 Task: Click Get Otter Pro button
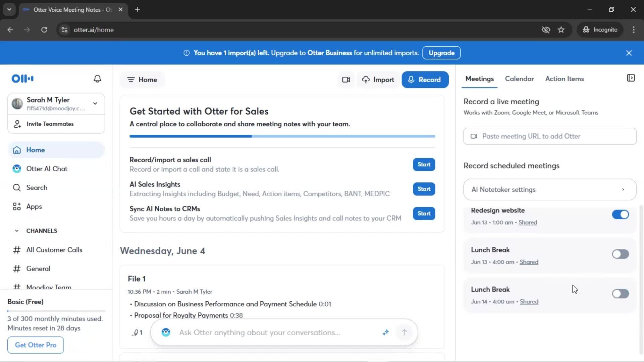coord(36,345)
